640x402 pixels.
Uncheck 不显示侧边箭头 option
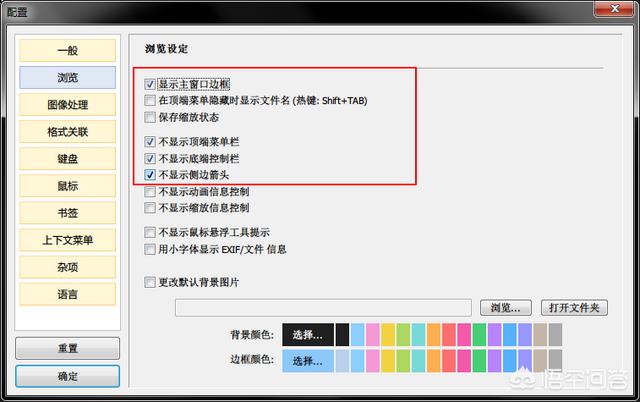tap(150, 175)
